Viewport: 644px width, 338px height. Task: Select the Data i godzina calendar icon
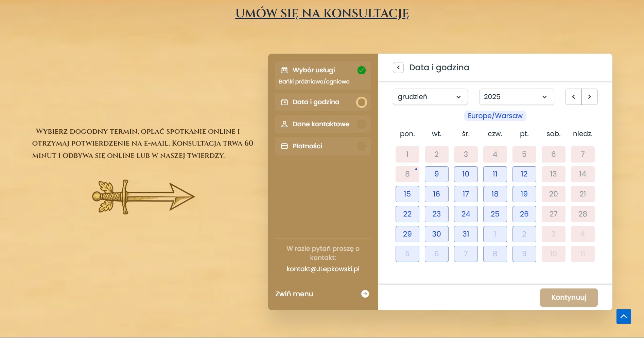click(x=284, y=102)
